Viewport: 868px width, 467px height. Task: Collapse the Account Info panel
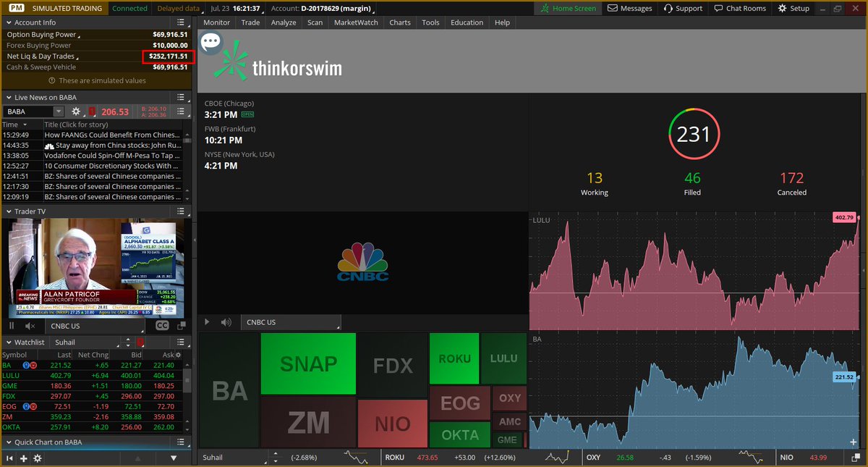coord(8,22)
